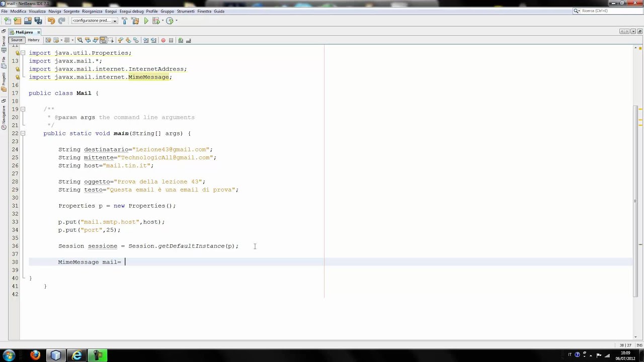The width and height of the screenshot is (644, 362).
Task: Select the Mail.java editor tab
Action: pyautogui.click(x=24, y=32)
